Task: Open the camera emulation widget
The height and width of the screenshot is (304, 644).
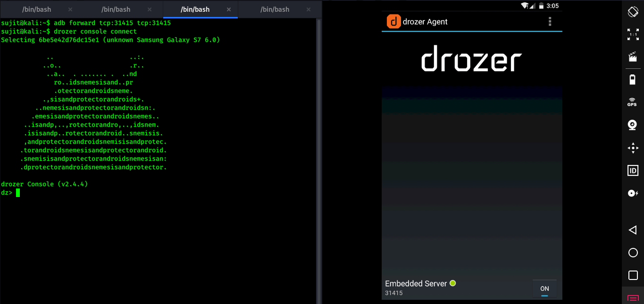Action: pyautogui.click(x=633, y=124)
